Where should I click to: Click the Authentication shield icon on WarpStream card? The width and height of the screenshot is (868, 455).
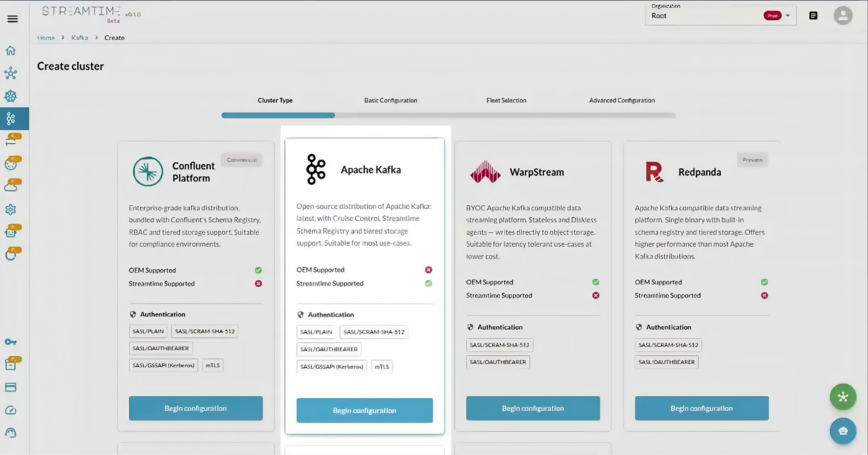coord(470,327)
